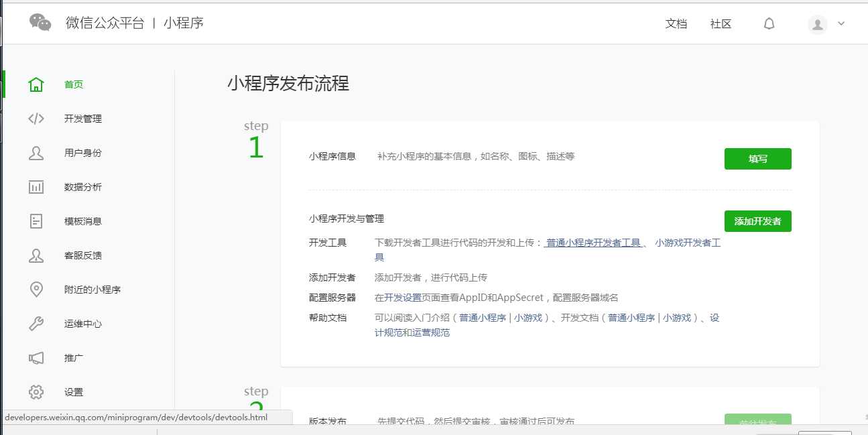Click the green 填写 button
868x435 pixels.
758,159
